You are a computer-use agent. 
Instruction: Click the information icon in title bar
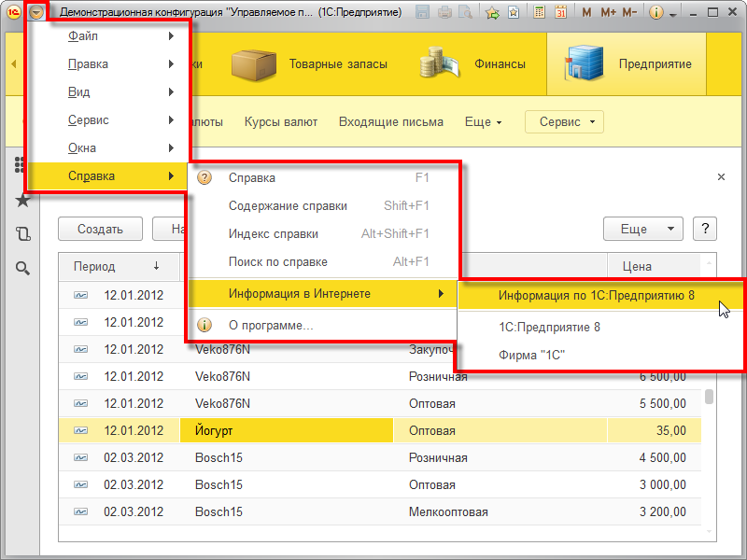click(x=655, y=13)
